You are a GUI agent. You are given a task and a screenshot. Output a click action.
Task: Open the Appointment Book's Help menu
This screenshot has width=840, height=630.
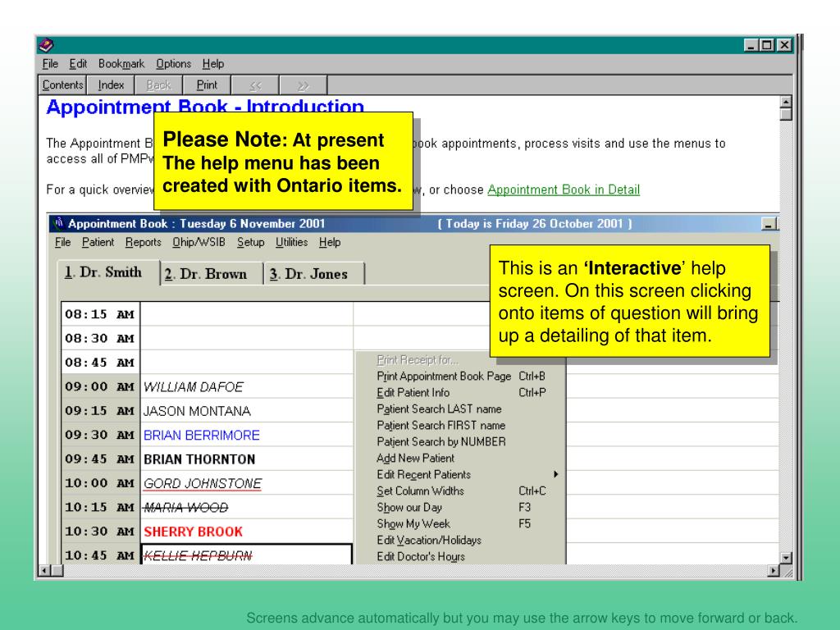[x=330, y=242]
